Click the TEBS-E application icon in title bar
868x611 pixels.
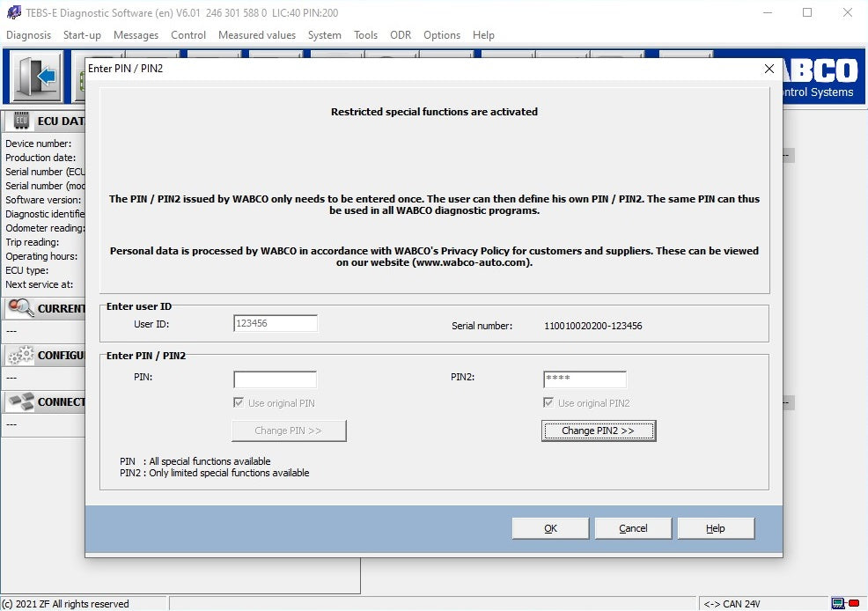tap(14, 12)
